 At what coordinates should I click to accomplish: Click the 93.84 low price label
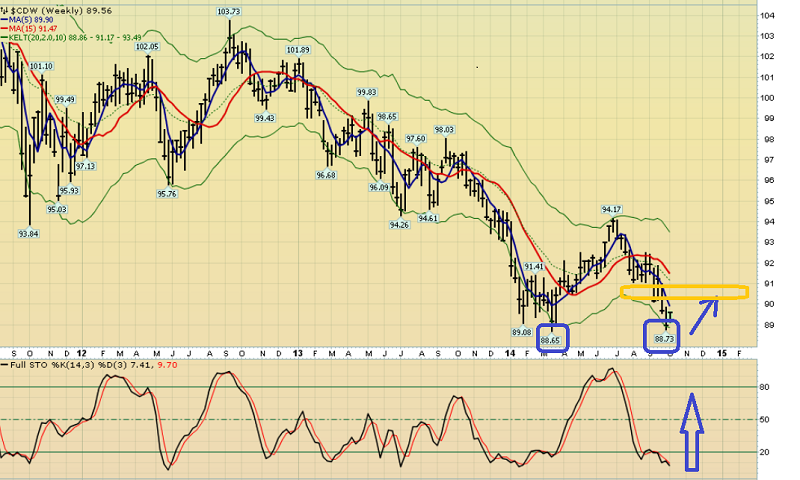(x=29, y=233)
